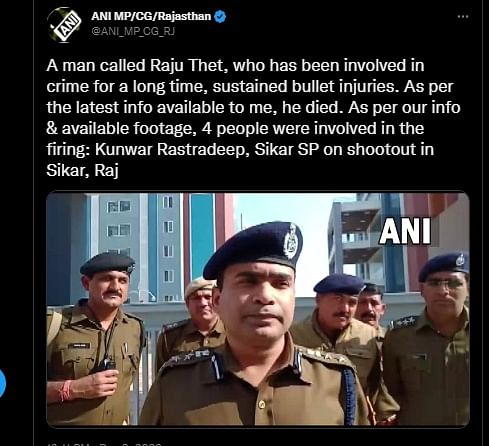The image size is (489, 446).
Task: Click the blue circular button at left edge
Action: [x=2, y=383]
